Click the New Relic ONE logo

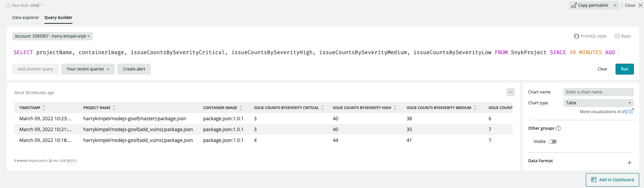(x=24, y=5)
